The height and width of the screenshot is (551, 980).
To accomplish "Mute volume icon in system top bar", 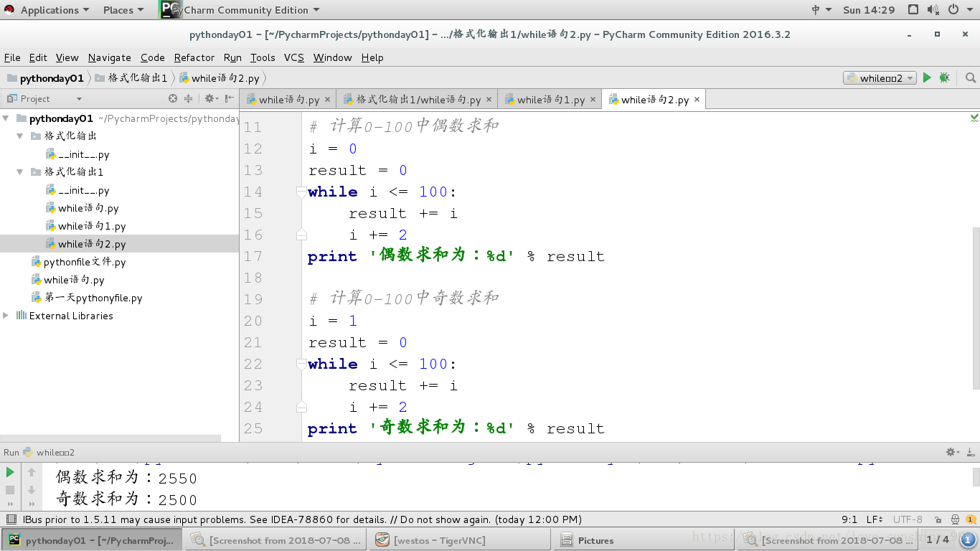I will [933, 10].
